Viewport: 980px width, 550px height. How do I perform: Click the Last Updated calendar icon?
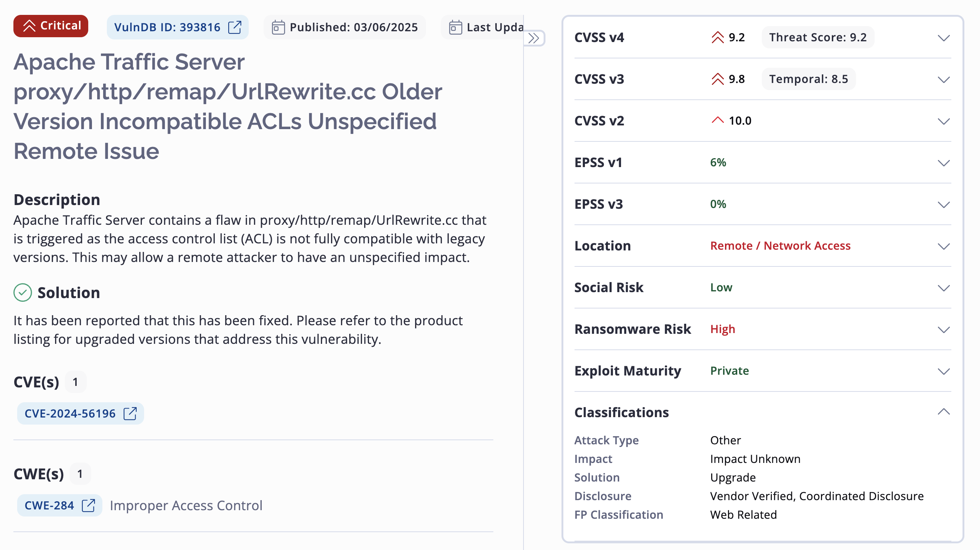point(455,28)
